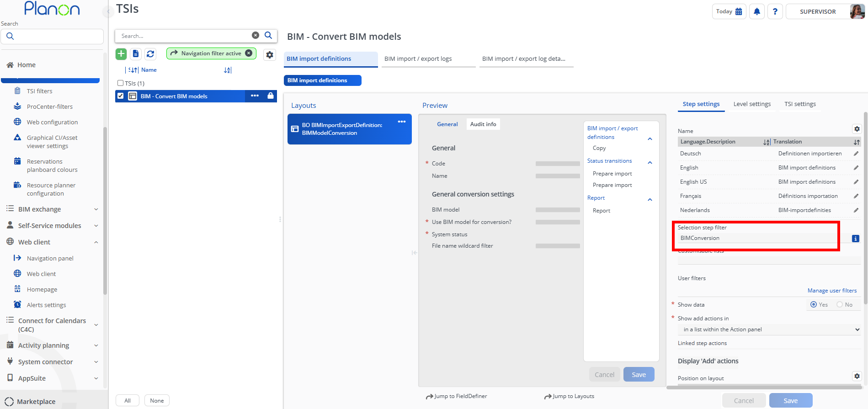Open the Show add actions in dropdown

(769, 329)
